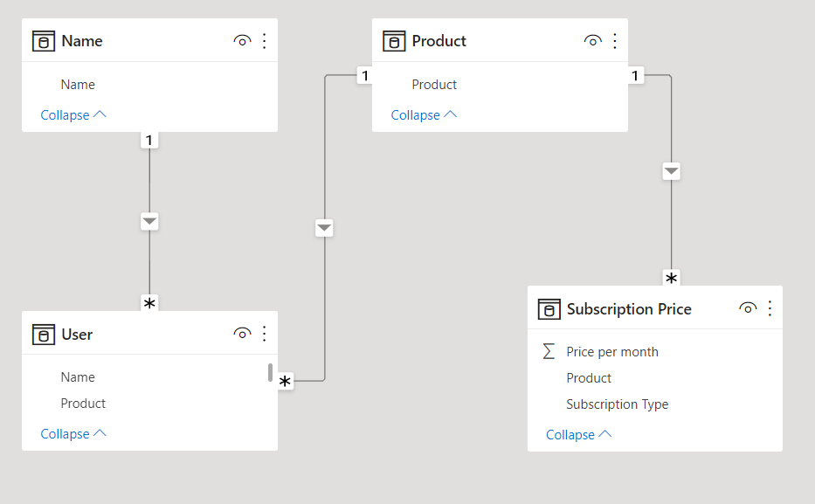Select Product field in Subscription Price table
Viewport: 815px width, 504px height.
click(x=589, y=378)
